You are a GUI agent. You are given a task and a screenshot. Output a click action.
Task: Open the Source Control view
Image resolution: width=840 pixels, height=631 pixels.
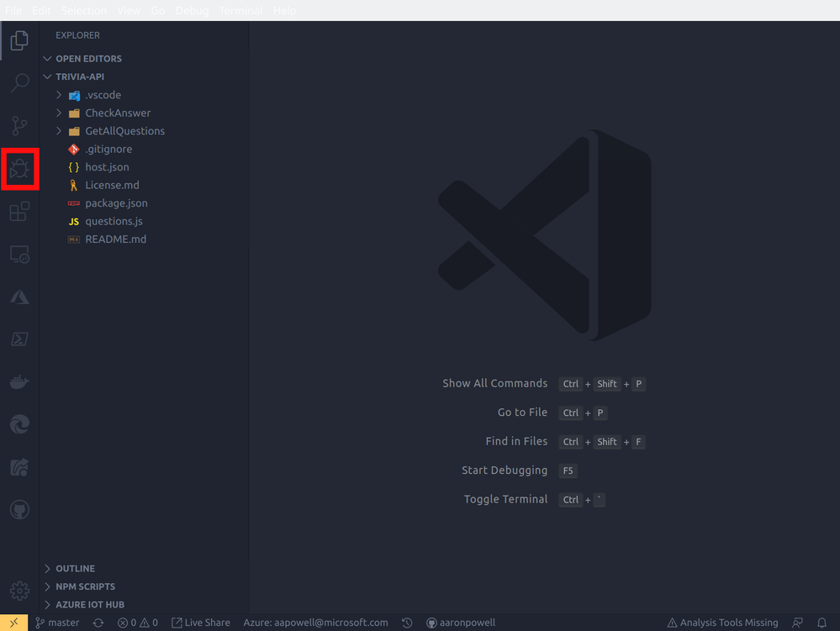coord(19,126)
